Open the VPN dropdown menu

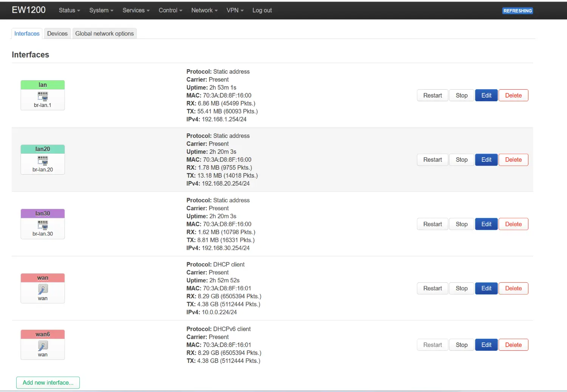click(x=235, y=10)
